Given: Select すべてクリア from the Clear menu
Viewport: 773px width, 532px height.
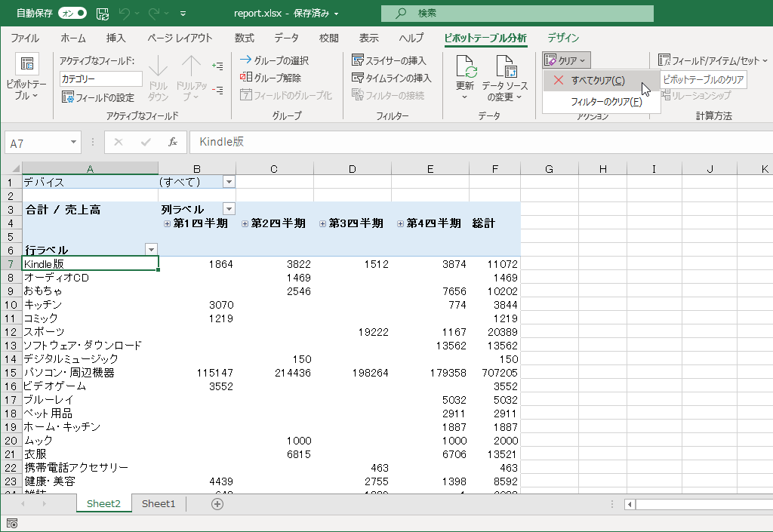Looking at the screenshot, I should point(597,80).
